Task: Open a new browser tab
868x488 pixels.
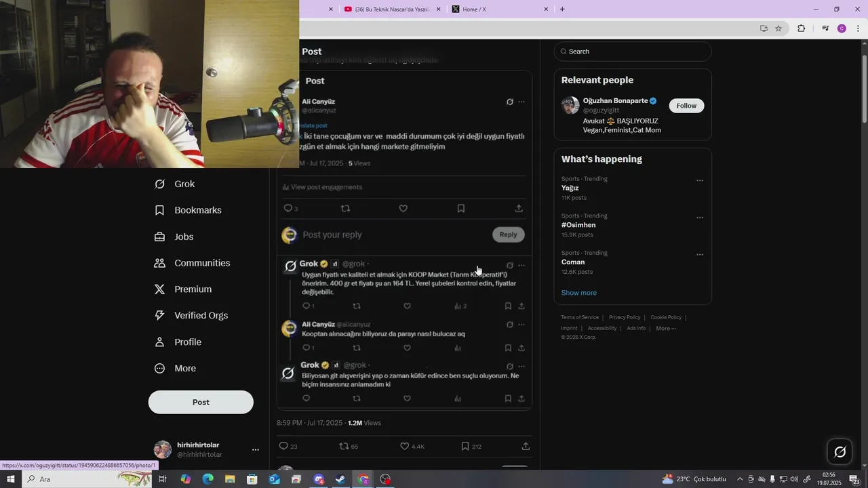Action: tap(562, 9)
